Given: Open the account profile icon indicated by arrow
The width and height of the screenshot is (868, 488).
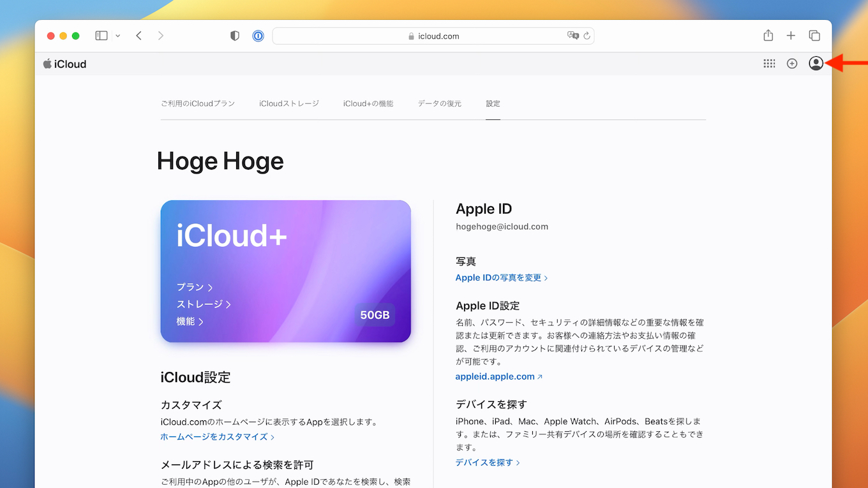Looking at the screenshot, I should 816,64.
